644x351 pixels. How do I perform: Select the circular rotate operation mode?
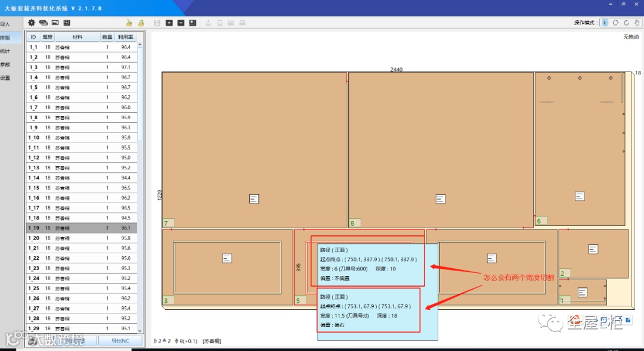pos(615,23)
